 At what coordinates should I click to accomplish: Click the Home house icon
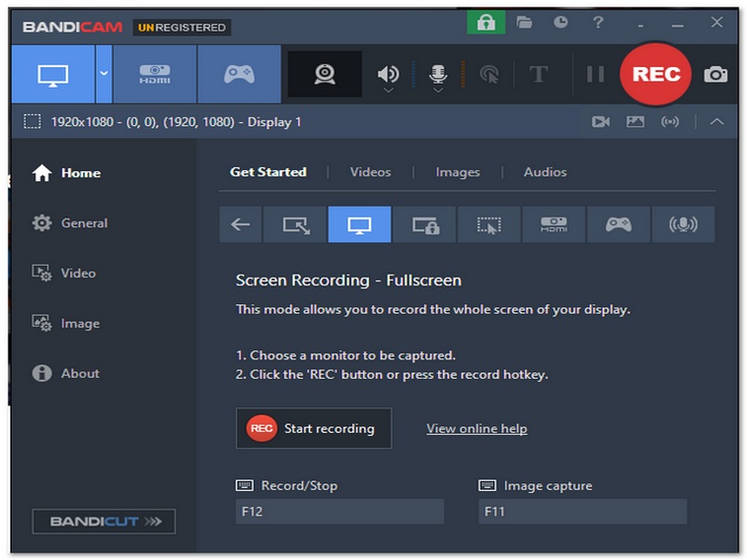tap(42, 173)
